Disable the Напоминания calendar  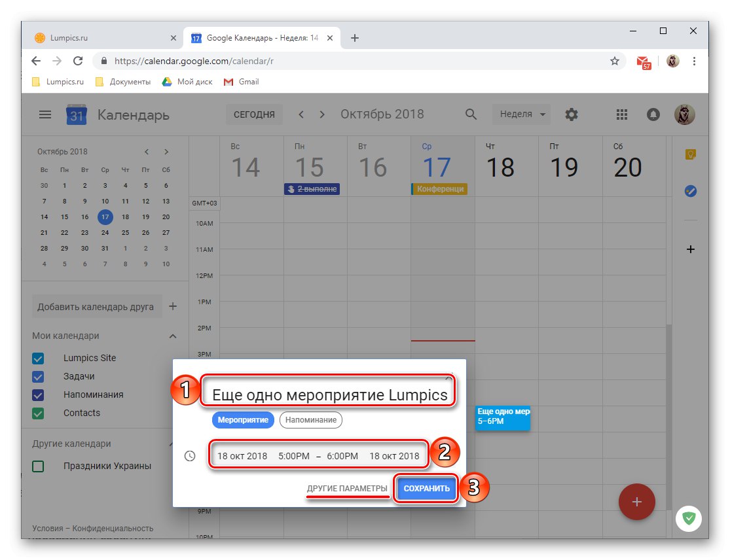pos(37,394)
